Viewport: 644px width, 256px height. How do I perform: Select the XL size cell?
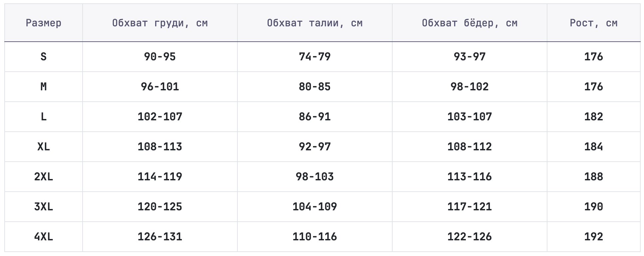44,147
